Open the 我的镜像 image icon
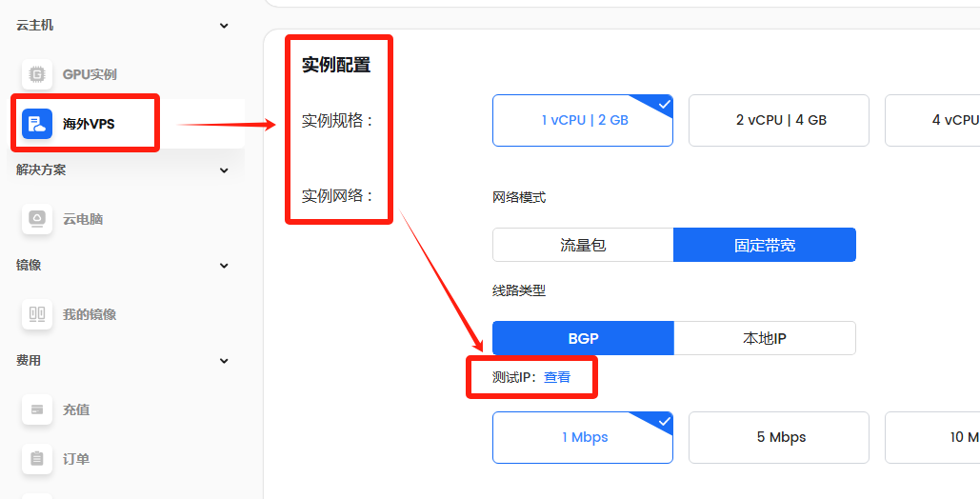This screenshot has height=499, width=980. 37,314
